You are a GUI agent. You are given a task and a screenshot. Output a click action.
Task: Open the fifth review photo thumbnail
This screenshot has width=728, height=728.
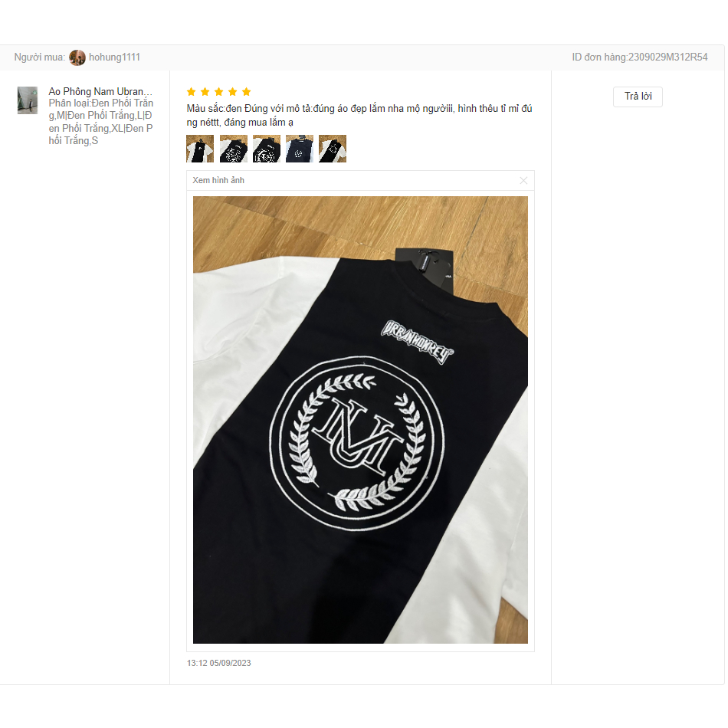coord(333,149)
